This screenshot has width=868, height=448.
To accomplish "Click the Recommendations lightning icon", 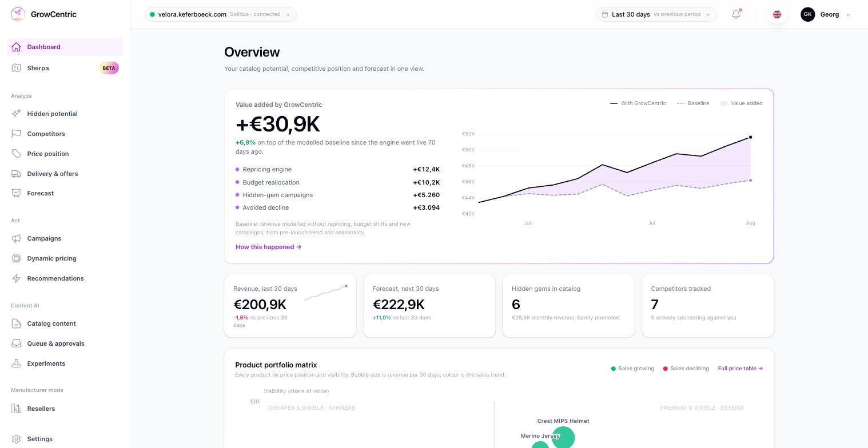I will (x=16, y=278).
